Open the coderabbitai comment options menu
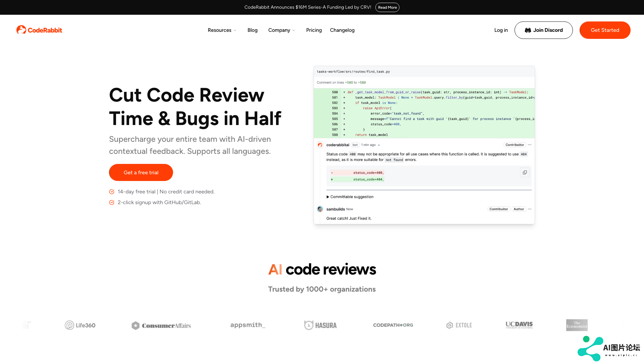Viewport: 644px width, 362px height. [530, 145]
